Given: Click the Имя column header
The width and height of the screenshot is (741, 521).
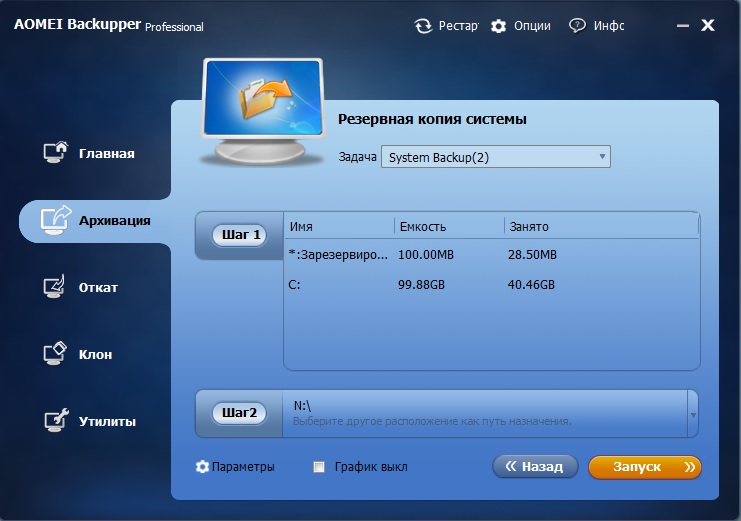Looking at the screenshot, I should pyautogui.click(x=301, y=227).
